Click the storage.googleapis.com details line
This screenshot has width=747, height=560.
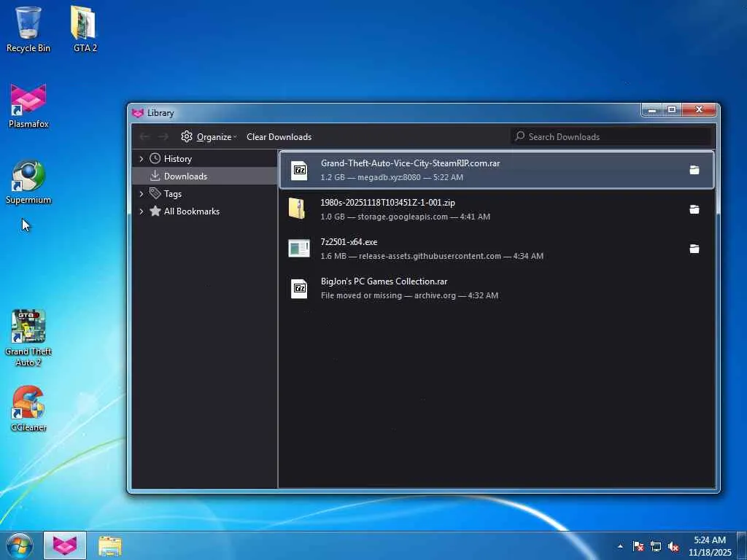coord(406,217)
